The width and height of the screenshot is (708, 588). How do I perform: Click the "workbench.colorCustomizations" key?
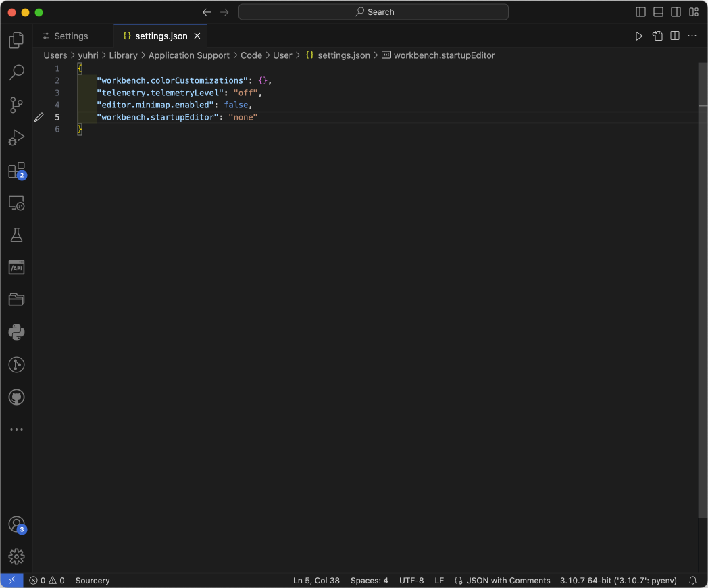(172, 80)
